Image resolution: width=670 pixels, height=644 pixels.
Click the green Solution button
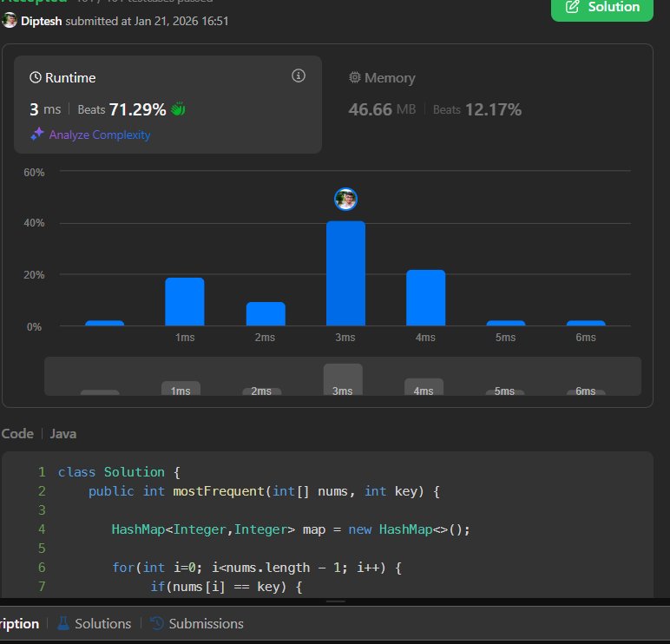click(x=601, y=9)
